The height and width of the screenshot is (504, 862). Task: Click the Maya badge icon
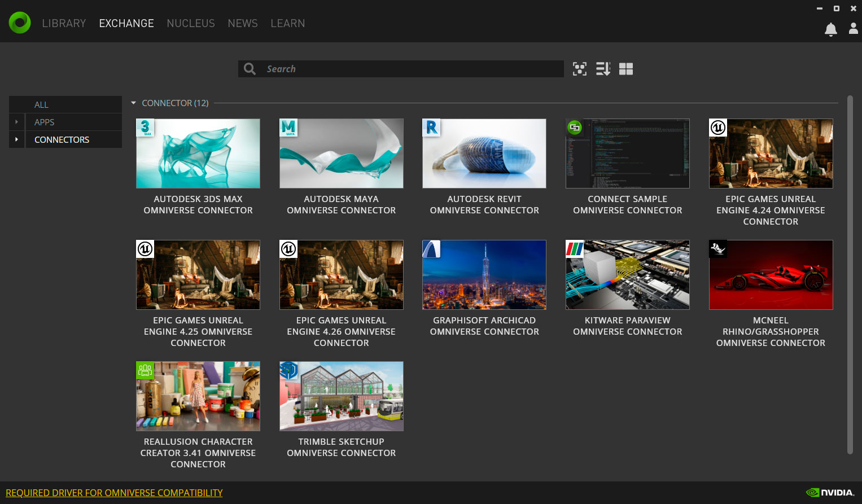click(x=288, y=128)
